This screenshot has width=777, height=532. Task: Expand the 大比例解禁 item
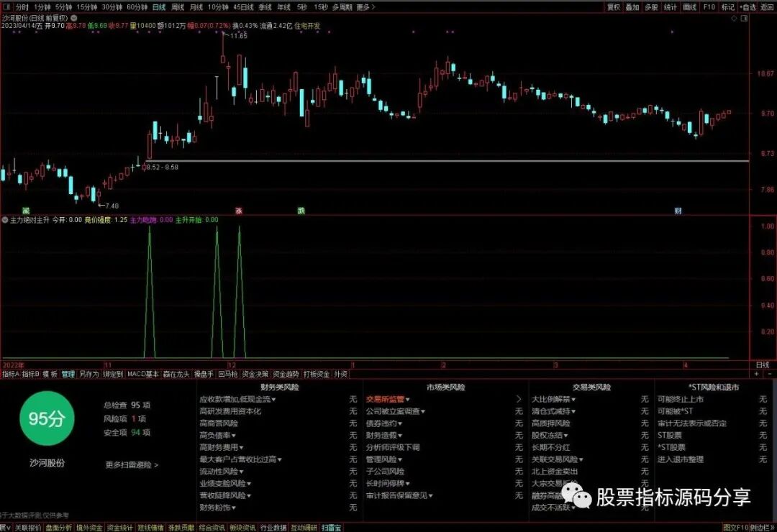tap(553, 399)
